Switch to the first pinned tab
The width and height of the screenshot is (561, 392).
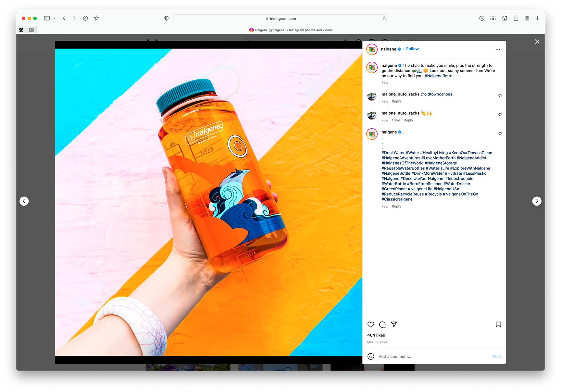point(21,30)
